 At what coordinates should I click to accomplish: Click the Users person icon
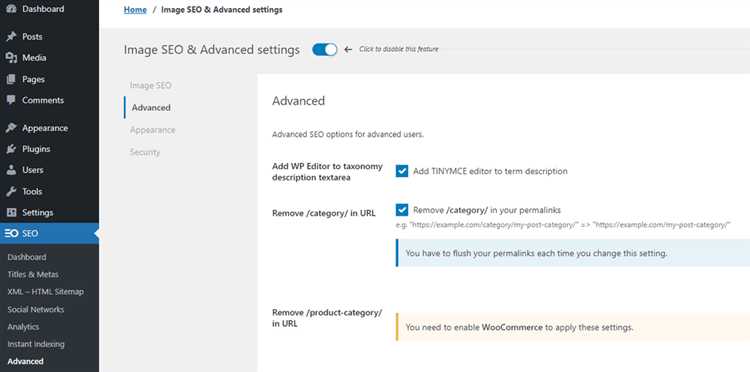11,170
